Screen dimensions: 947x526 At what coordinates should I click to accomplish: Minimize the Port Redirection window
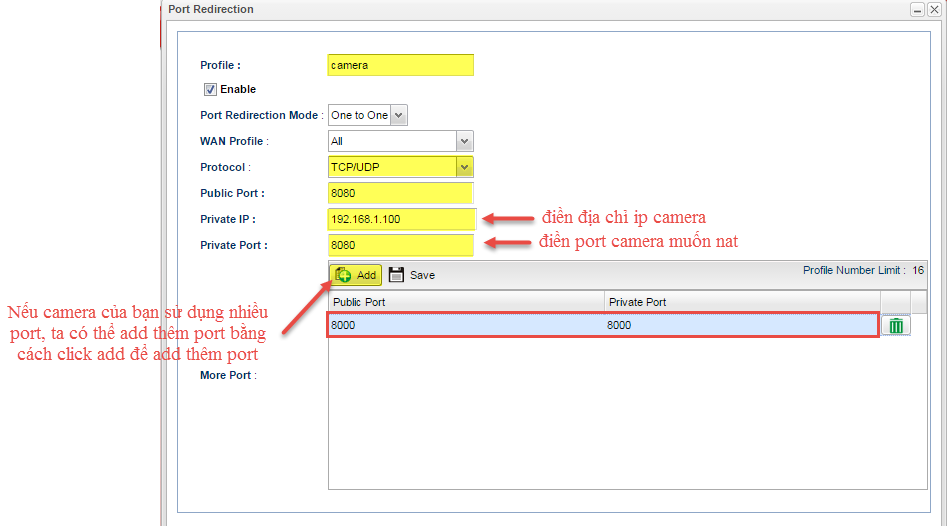pos(917,9)
